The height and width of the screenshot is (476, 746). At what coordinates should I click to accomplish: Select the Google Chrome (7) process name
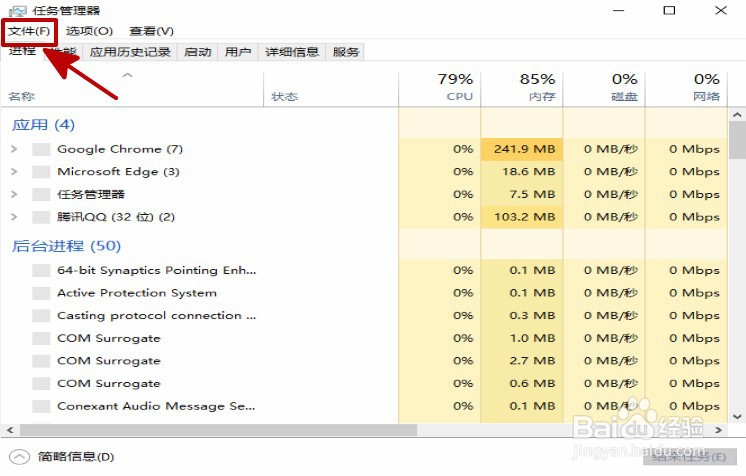[x=120, y=149]
